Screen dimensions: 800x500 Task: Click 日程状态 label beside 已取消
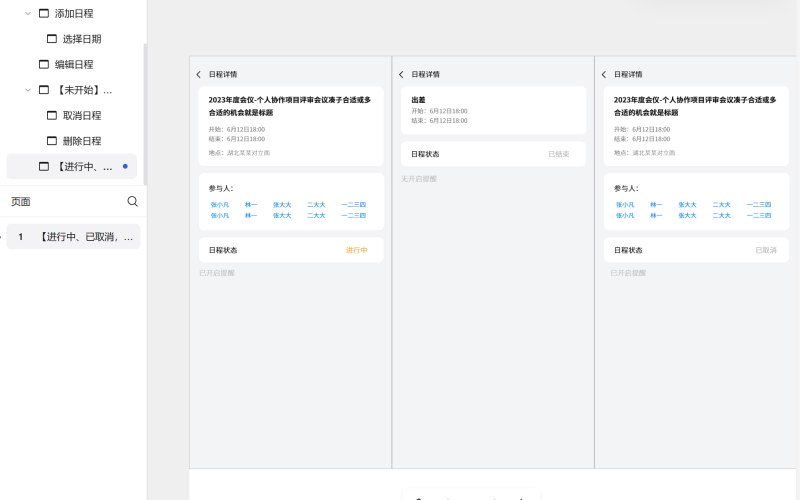click(628, 250)
